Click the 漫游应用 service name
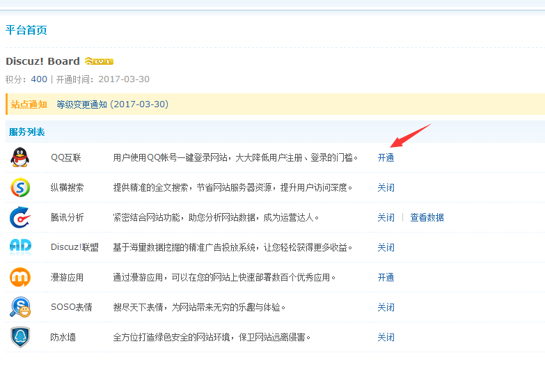Image resolution: width=545 pixels, height=392 pixels. [67, 278]
